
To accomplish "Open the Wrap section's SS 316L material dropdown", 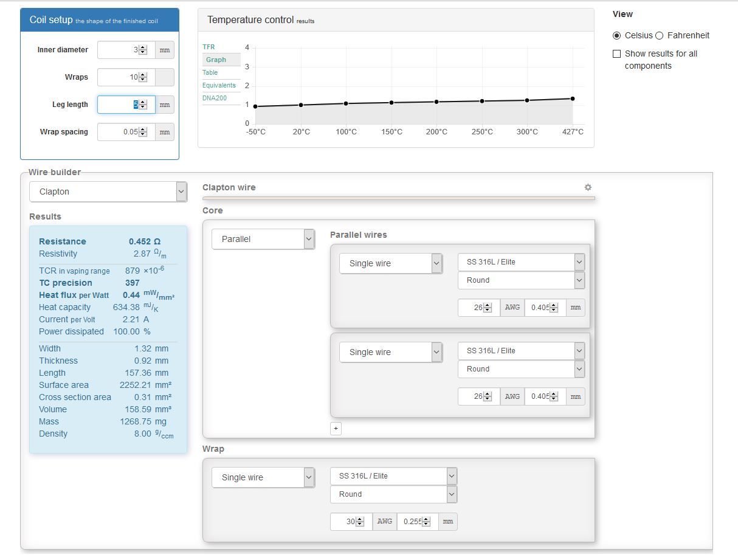I will (x=393, y=476).
